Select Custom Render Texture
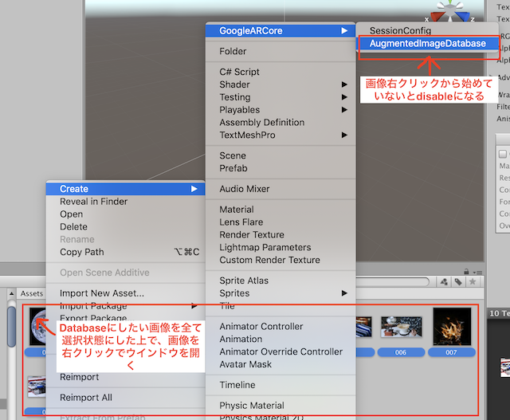 click(x=280, y=260)
